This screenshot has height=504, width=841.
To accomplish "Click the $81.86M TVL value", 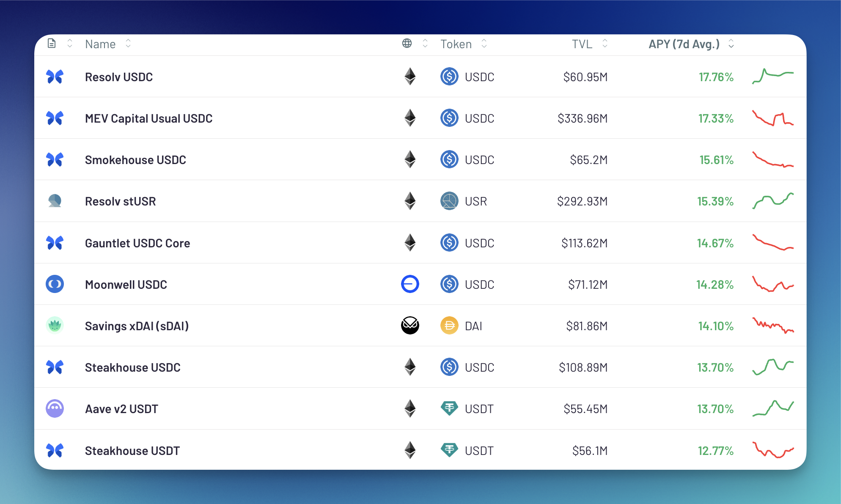I will (587, 326).
